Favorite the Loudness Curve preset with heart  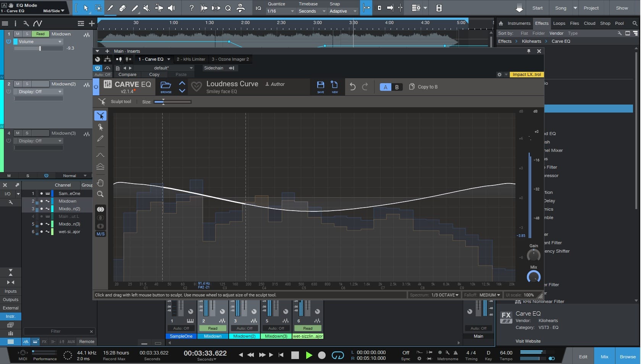tap(196, 87)
